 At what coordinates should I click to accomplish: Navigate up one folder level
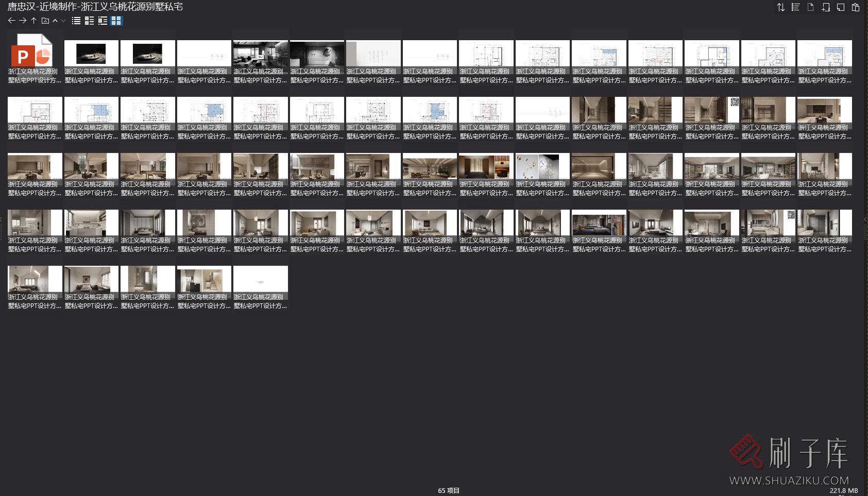33,21
